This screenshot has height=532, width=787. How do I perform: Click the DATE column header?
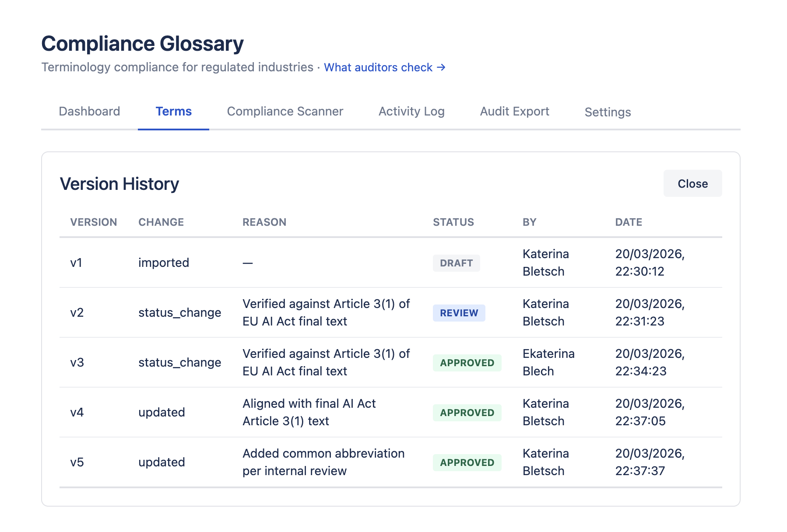click(629, 222)
